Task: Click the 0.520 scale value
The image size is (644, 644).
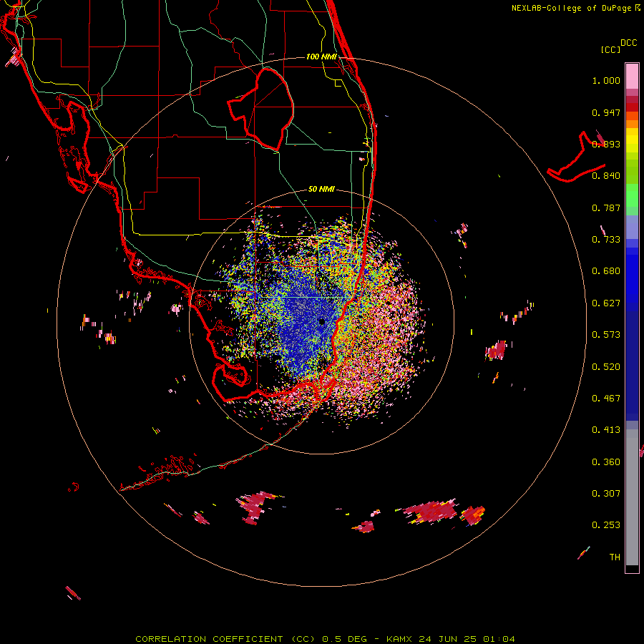Action: tap(606, 367)
